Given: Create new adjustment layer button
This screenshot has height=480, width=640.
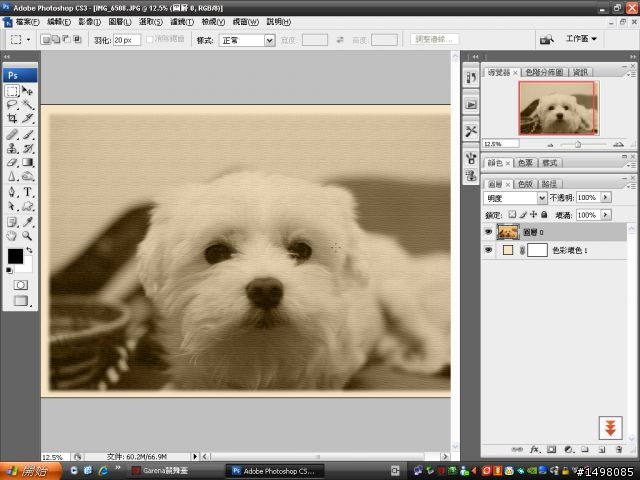Looking at the screenshot, I should coord(568,450).
